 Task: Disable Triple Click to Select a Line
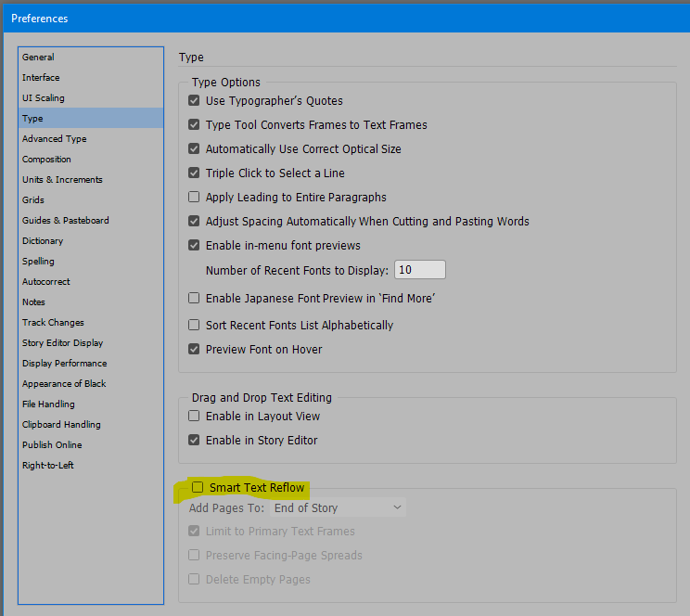pos(194,173)
